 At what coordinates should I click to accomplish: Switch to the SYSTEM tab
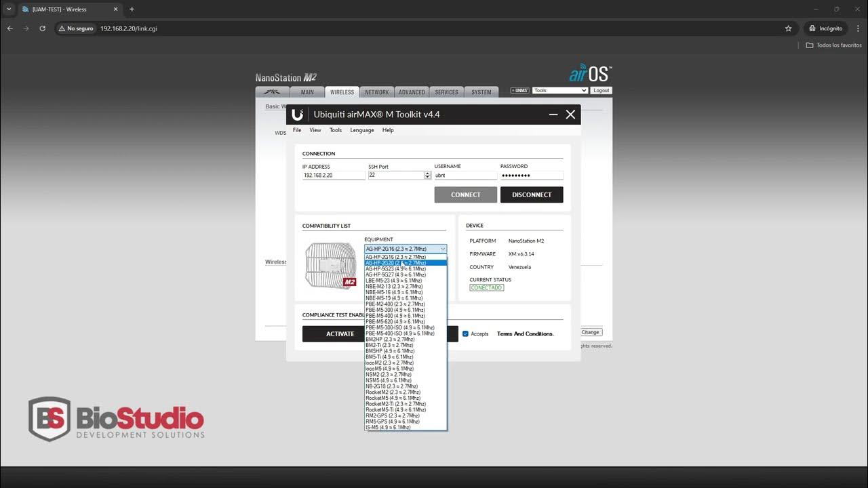pyautogui.click(x=481, y=92)
